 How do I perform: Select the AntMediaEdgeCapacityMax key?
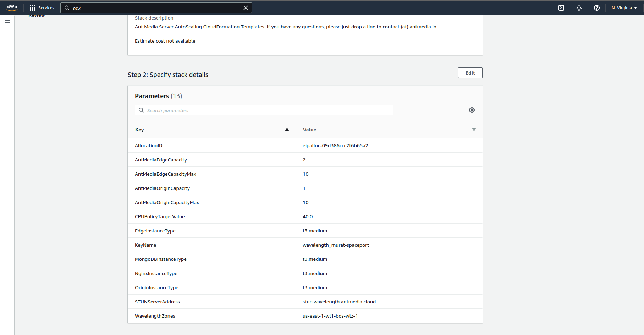(165, 174)
